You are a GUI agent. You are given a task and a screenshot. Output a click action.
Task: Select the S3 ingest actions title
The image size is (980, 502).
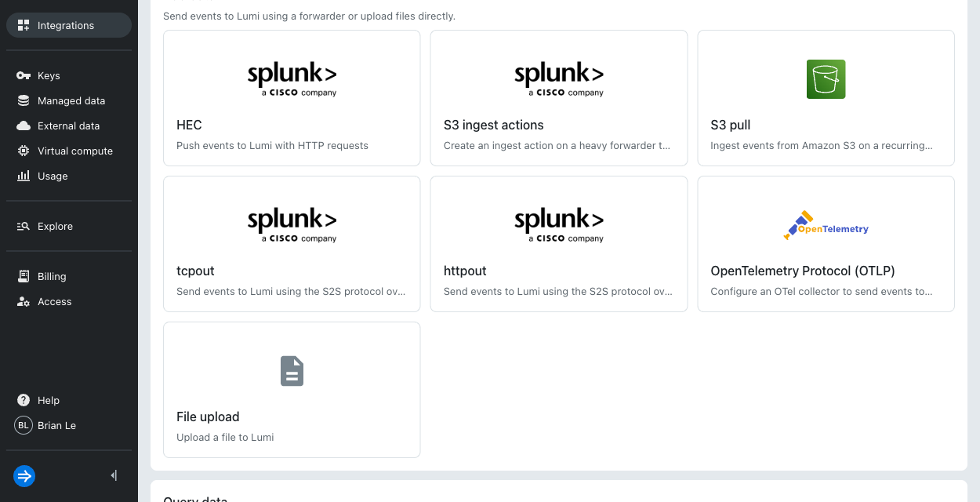click(x=493, y=125)
